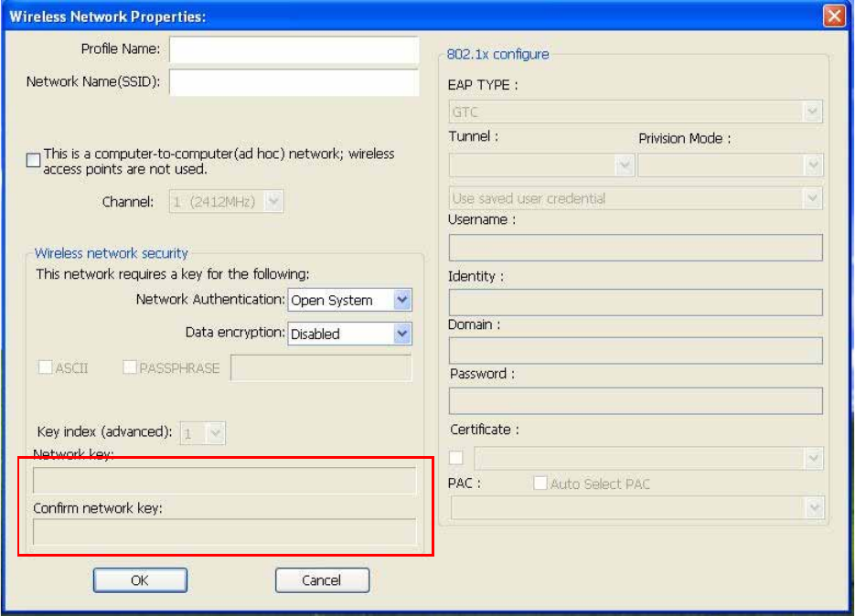Enable the computer-to-computer (ad hoc) network checkbox
Screen dimensions: 855x616
point(33,160)
